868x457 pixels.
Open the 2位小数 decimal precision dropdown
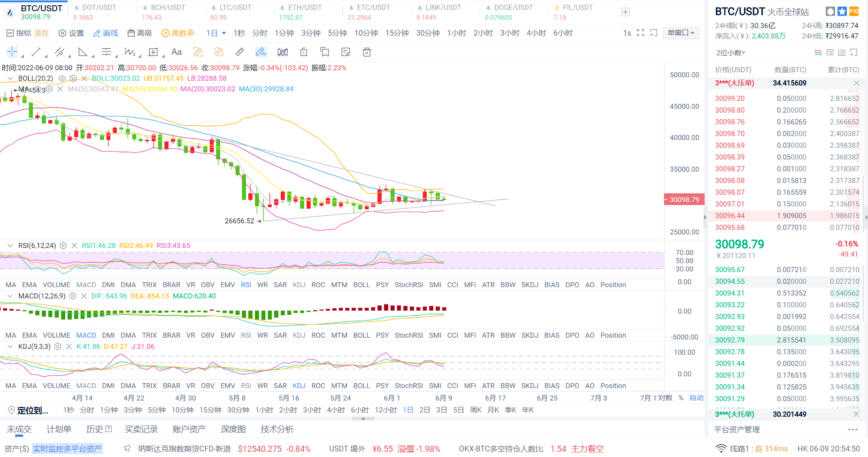(x=731, y=53)
